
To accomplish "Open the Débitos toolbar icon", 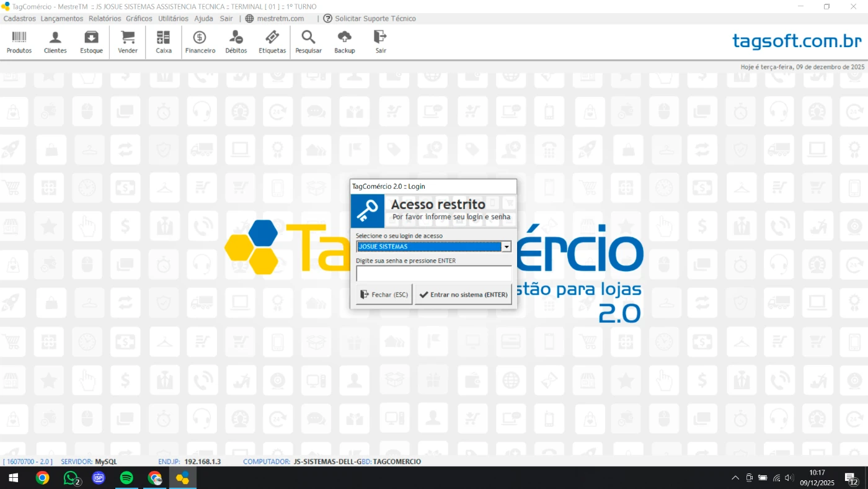I will [236, 38].
